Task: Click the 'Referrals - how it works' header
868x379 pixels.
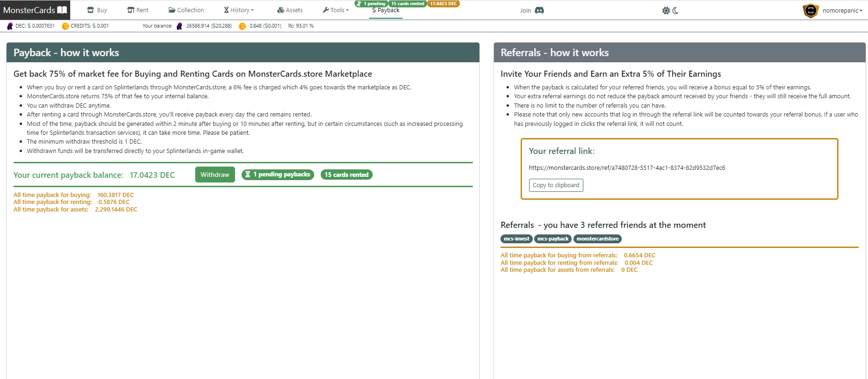Action: [679, 52]
